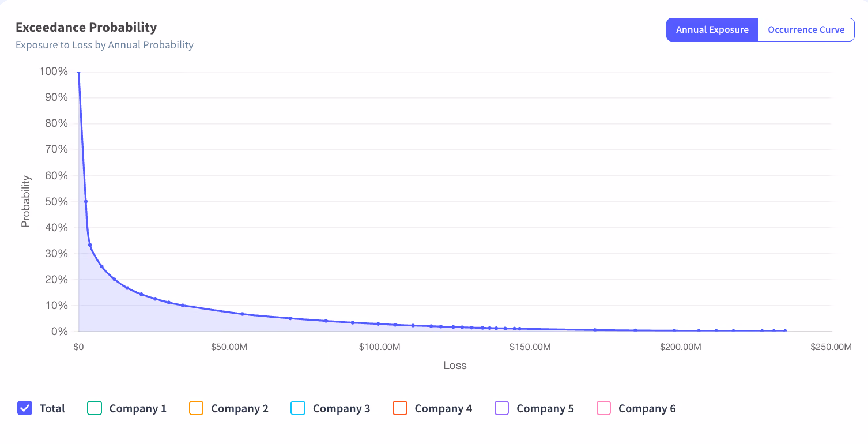
Task: Uncheck the Total series checkbox
Action: point(25,408)
